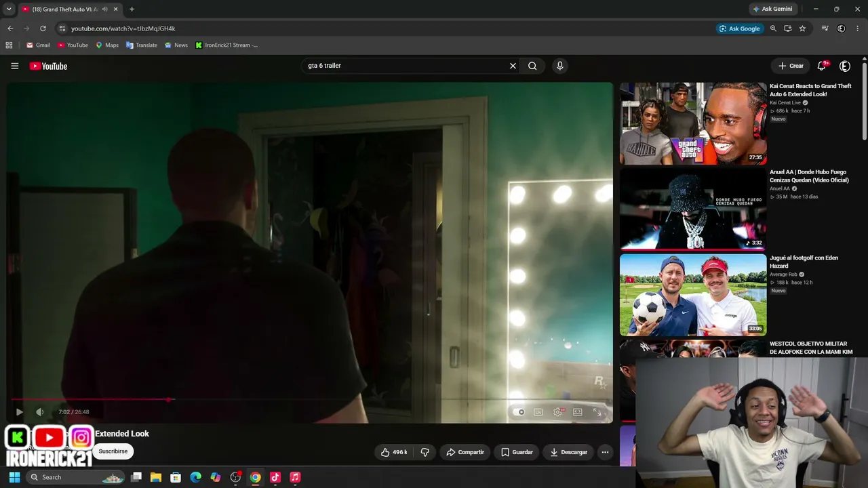
Task: Click the Crear button
Action: point(791,66)
